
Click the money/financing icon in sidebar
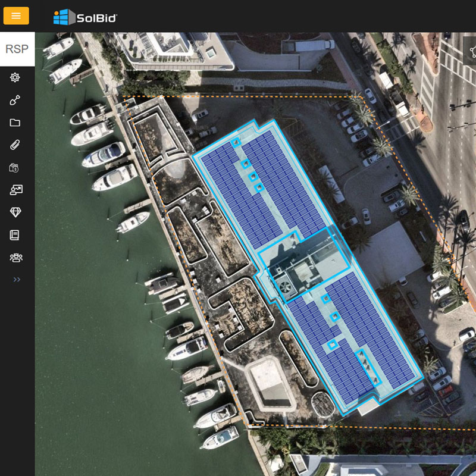15,168
